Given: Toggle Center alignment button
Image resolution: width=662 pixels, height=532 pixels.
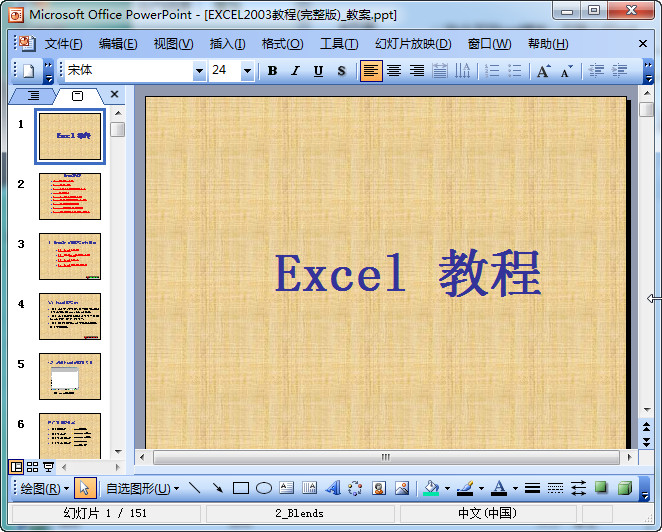Looking at the screenshot, I should pyautogui.click(x=394, y=71).
